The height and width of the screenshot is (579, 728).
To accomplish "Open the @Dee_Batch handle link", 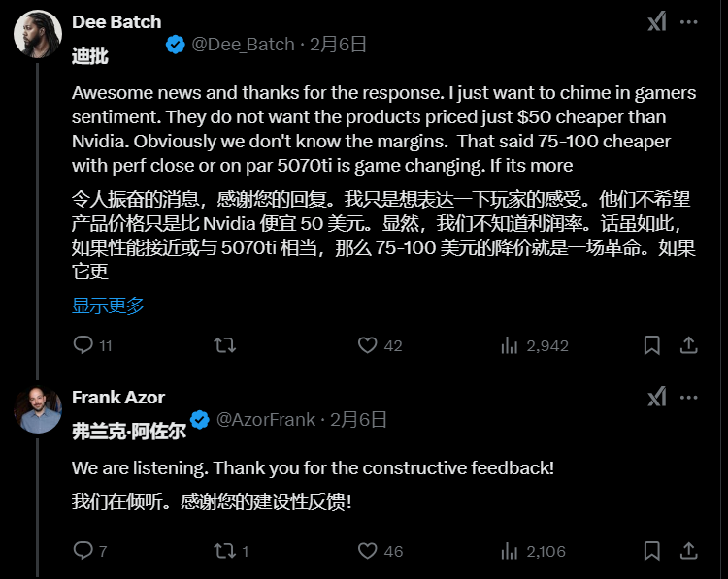I will coord(243,44).
